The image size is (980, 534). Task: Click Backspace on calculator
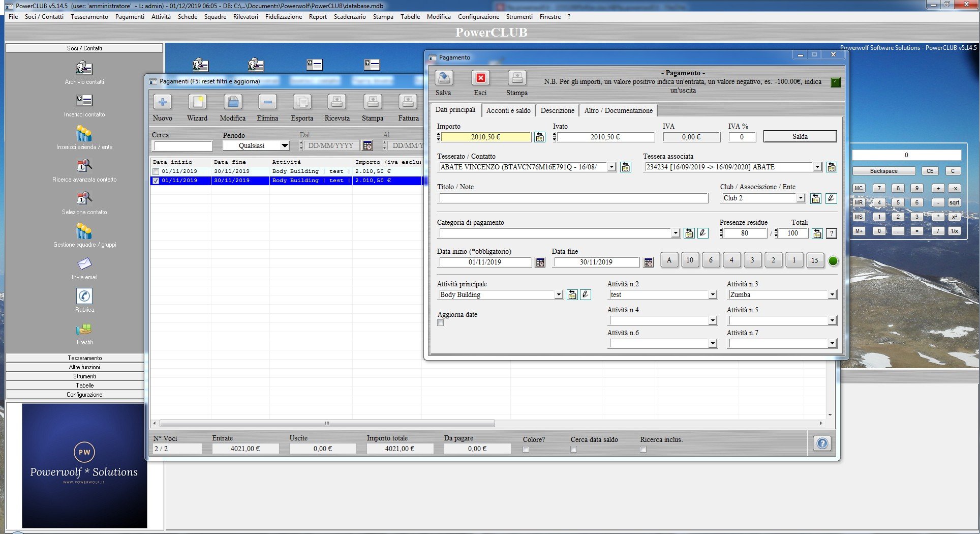(883, 171)
